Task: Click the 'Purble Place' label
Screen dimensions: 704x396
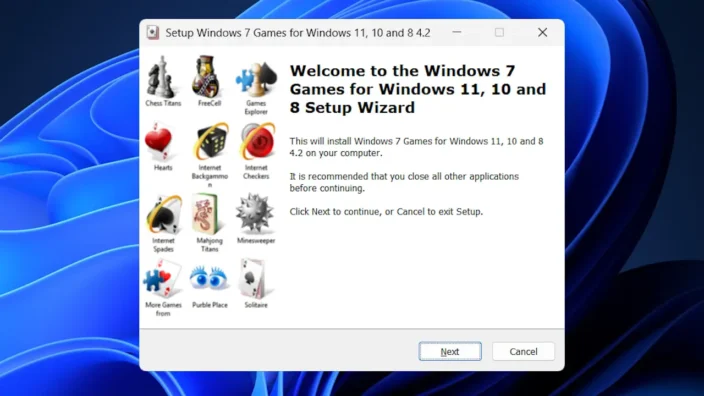Action: [210, 305]
